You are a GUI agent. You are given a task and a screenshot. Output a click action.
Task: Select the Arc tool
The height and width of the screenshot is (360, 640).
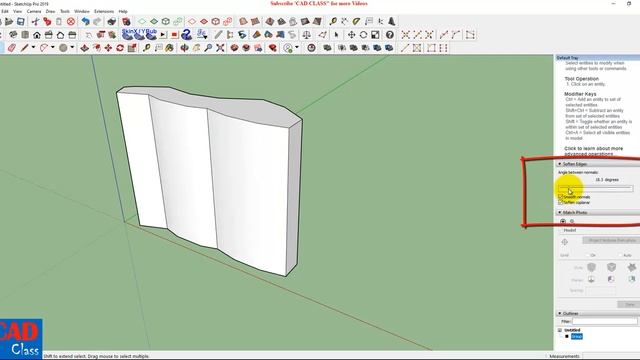tap(44, 48)
